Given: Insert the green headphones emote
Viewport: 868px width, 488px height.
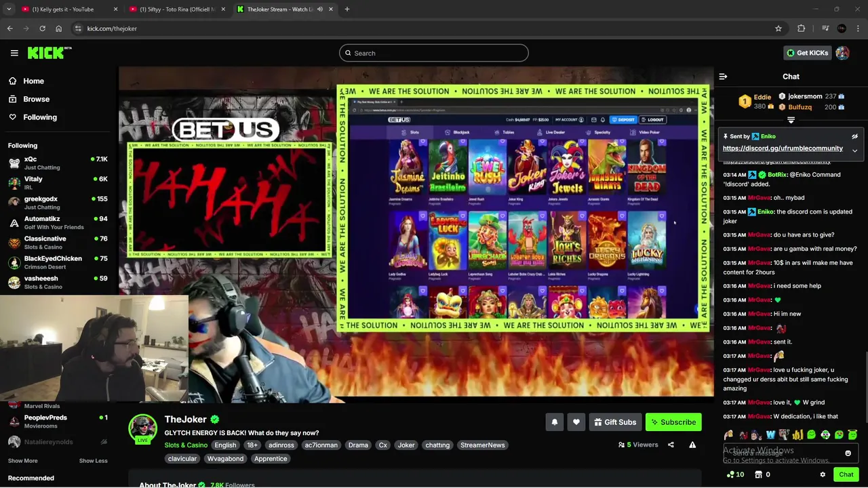Looking at the screenshot, I should pos(825,434).
